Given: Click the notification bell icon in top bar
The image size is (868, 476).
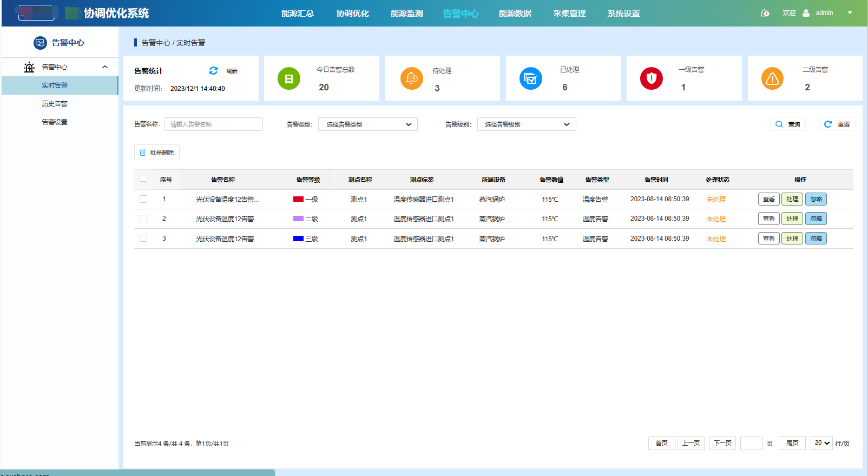Looking at the screenshot, I should pyautogui.click(x=765, y=13).
